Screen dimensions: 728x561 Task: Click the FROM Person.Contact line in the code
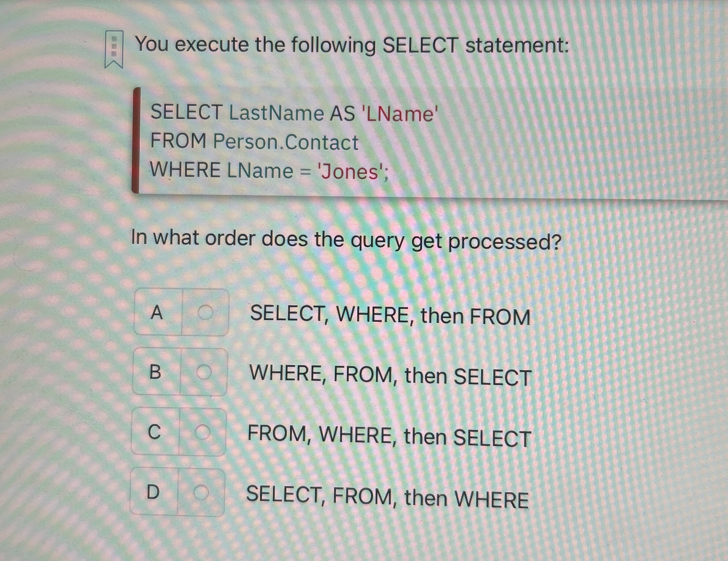pyautogui.click(x=254, y=142)
